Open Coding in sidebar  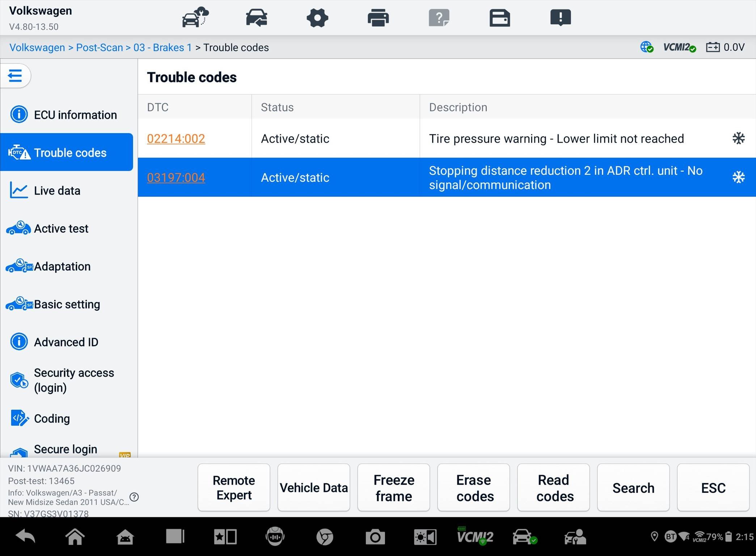[67, 418]
